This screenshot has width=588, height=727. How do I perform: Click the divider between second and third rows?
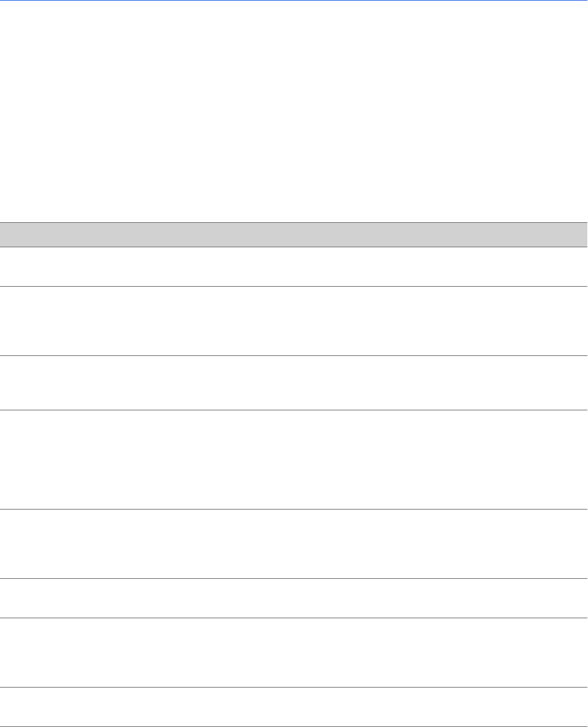pyautogui.click(x=294, y=355)
